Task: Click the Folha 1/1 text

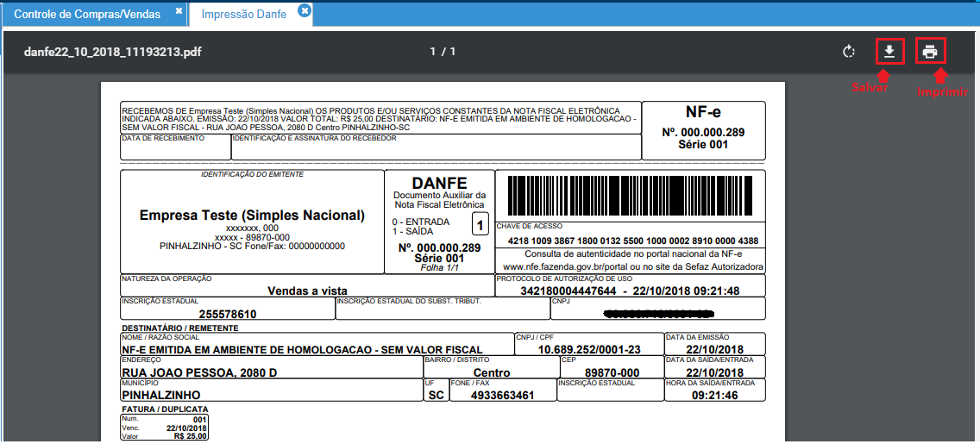Action: click(439, 267)
